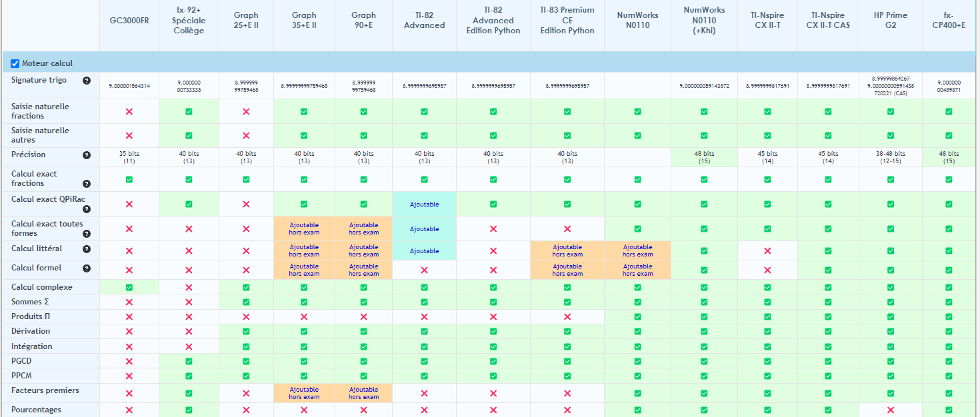The width and height of the screenshot is (980, 417).
Task: Click TI-82 Advanced Edition Python cross for Calcul littéral
Action: point(493,251)
